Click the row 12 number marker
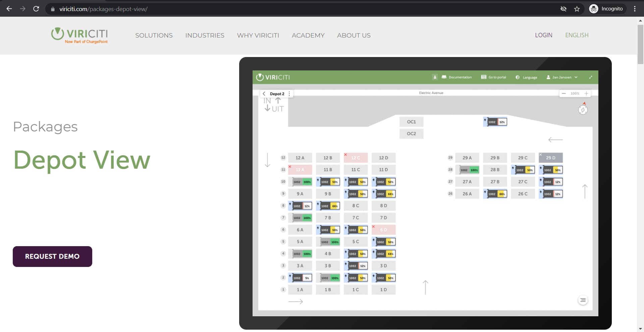Screen dimensions: 644x332 point(283,158)
